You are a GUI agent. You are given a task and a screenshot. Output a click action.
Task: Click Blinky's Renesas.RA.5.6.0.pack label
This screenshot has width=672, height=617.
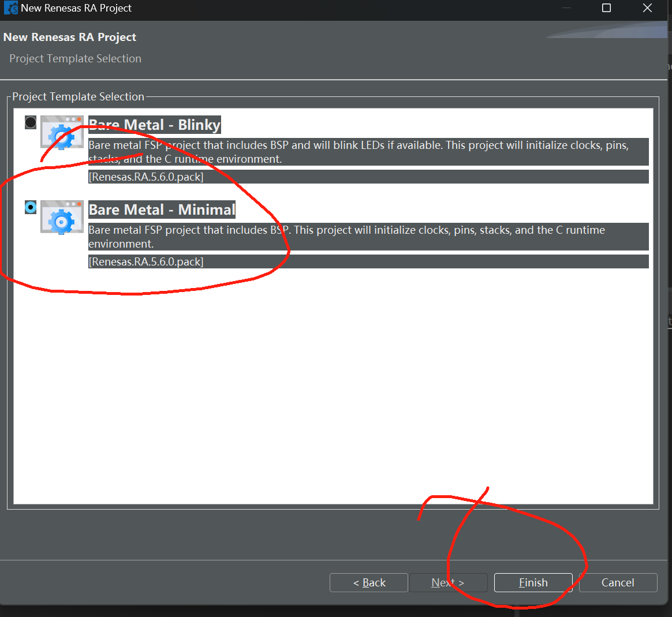tap(146, 177)
